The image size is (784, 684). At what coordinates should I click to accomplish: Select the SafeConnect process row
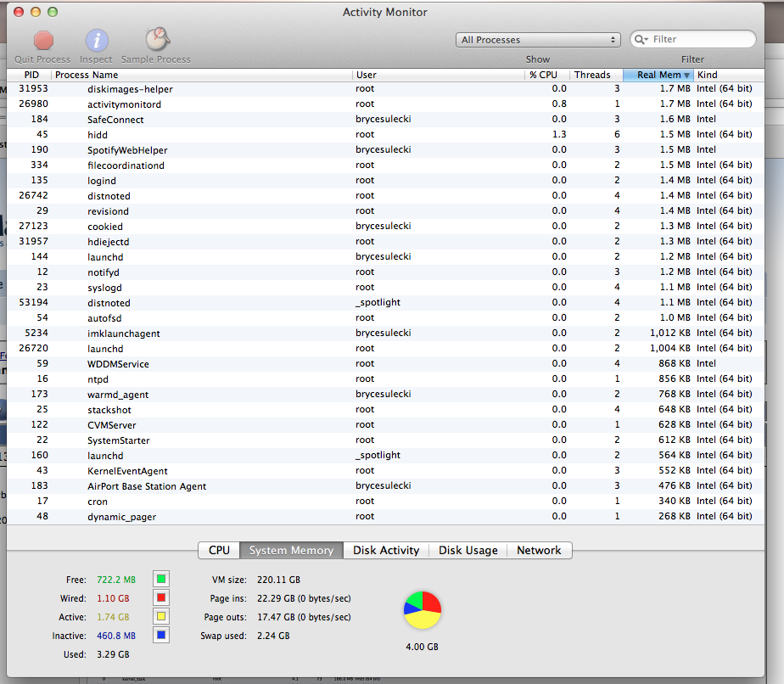click(385, 120)
